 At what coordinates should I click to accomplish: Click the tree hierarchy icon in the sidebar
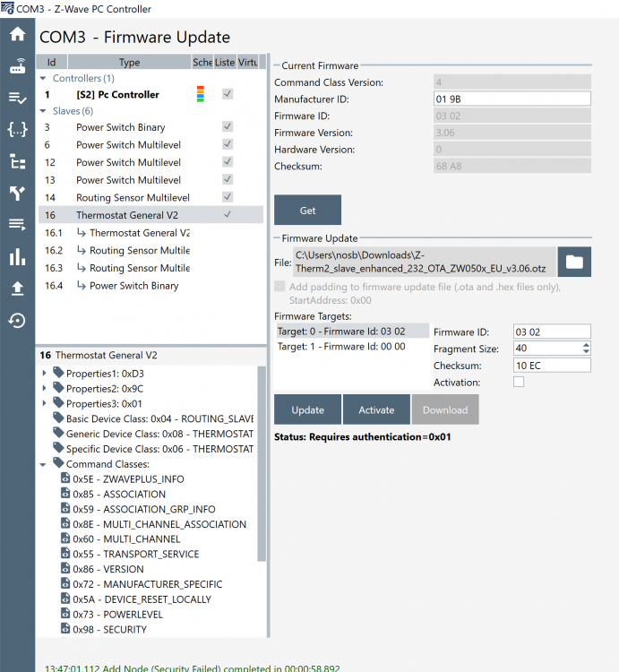tap(17, 161)
